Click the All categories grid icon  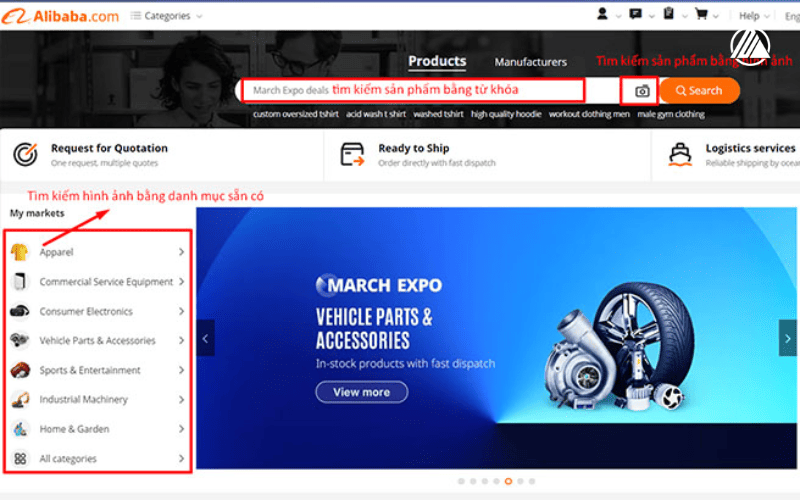[20, 459]
